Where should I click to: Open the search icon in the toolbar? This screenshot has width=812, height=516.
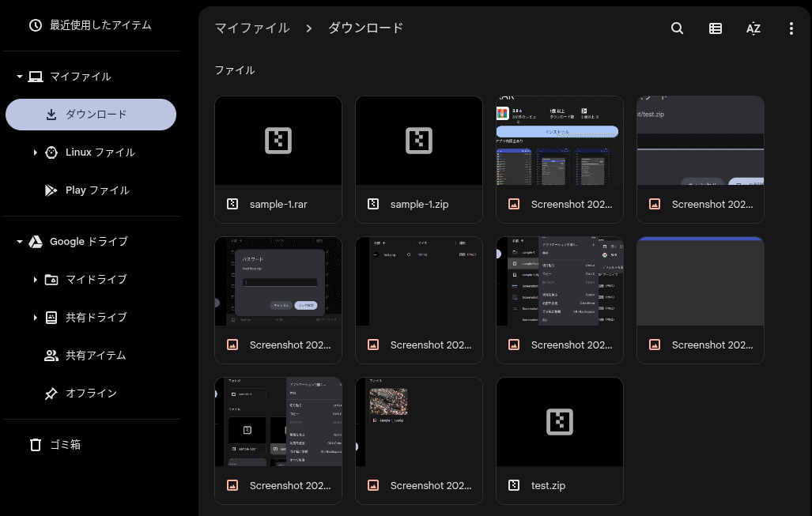pyautogui.click(x=677, y=28)
